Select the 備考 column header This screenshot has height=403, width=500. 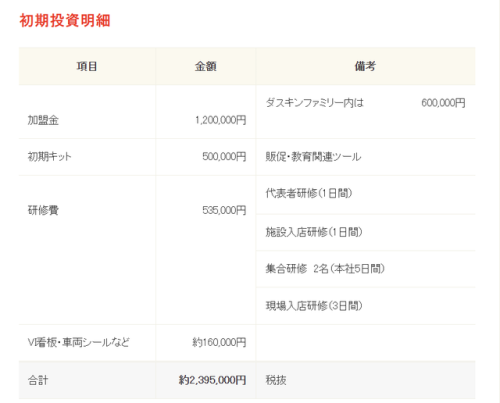[x=365, y=66]
